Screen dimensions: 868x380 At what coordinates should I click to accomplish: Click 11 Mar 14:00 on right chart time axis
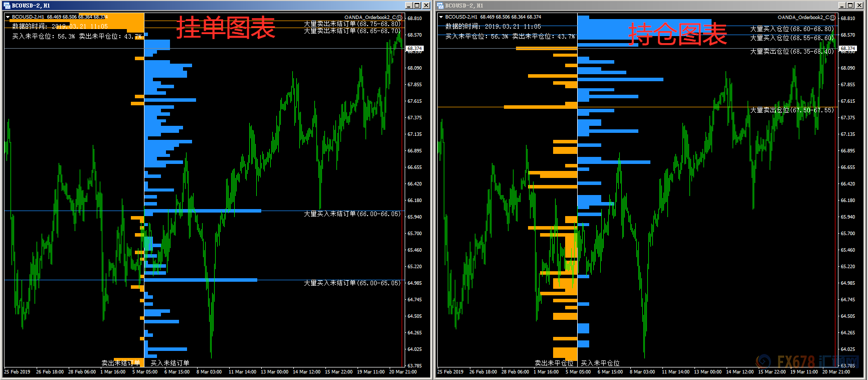coord(675,372)
